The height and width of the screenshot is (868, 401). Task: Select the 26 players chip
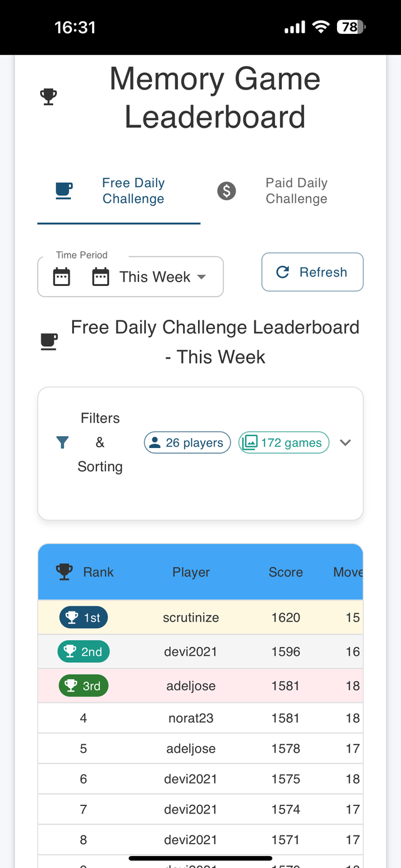click(x=187, y=442)
